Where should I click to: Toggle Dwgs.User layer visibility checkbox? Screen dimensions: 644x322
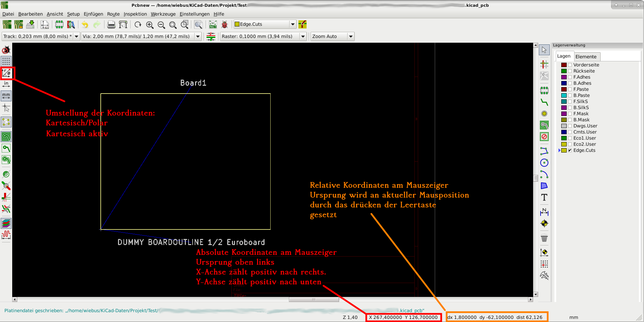570,126
